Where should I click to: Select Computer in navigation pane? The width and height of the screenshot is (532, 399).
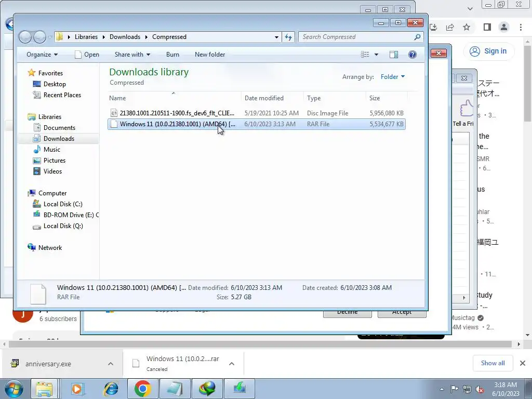(52, 193)
